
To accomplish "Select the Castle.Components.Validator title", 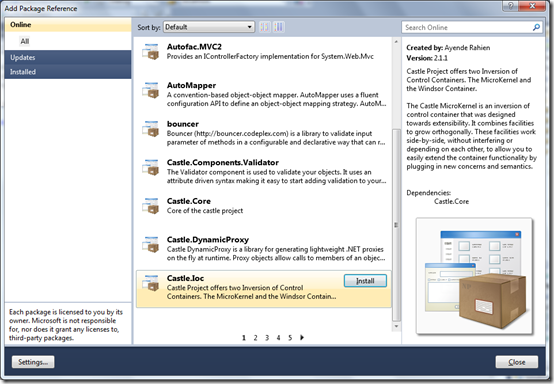I will click(x=223, y=163).
